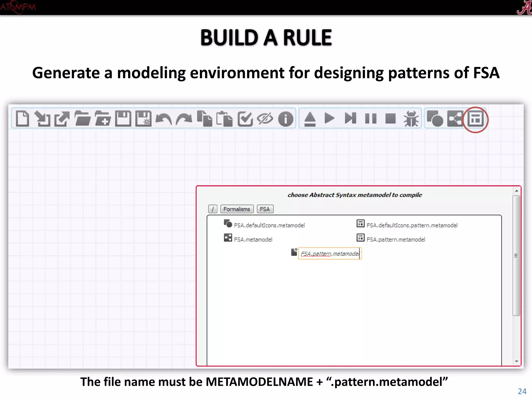Click the import model arrow icon

pos(42,119)
